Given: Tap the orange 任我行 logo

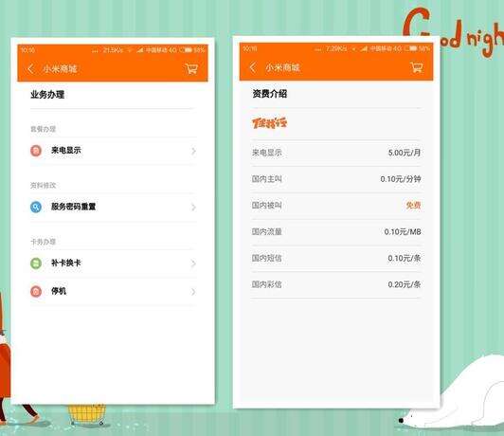Looking at the screenshot, I should click(269, 123).
